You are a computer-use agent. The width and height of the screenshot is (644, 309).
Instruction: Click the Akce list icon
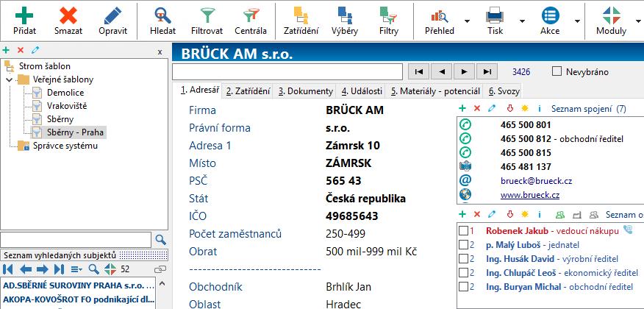(550, 16)
